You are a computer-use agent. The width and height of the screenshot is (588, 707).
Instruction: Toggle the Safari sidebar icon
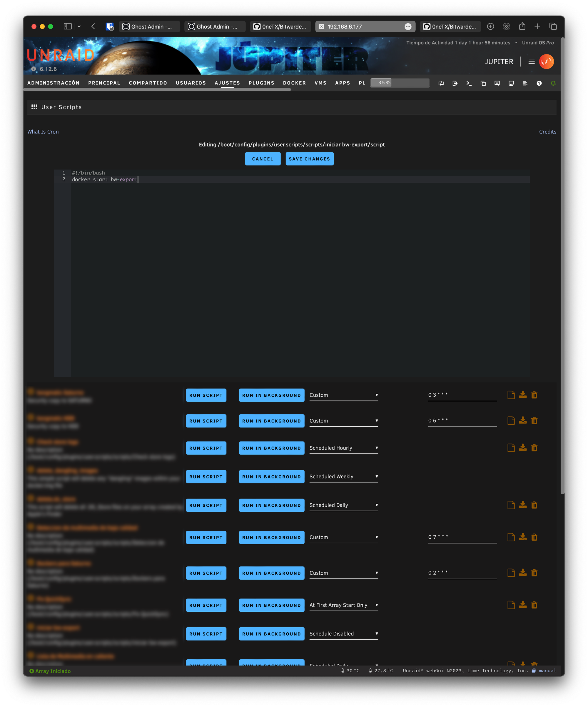tap(68, 26)
